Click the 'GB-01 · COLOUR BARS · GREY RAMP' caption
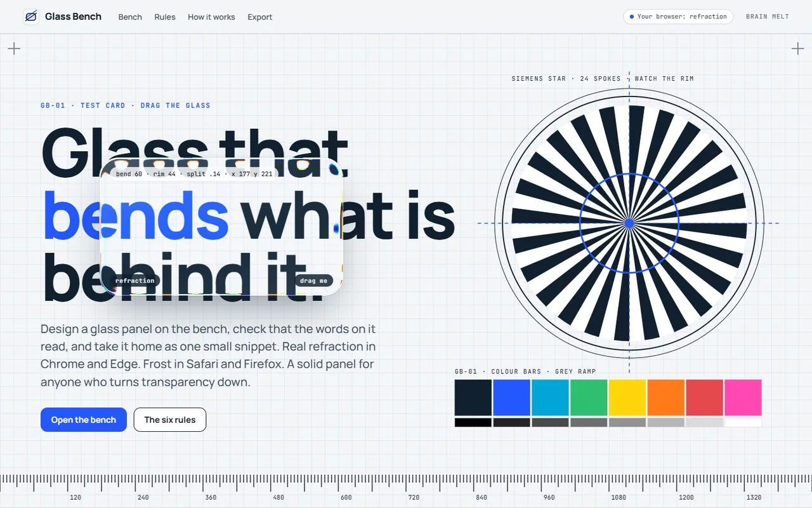The height and width of the screenshot is (508, 812). click(525, 371)
